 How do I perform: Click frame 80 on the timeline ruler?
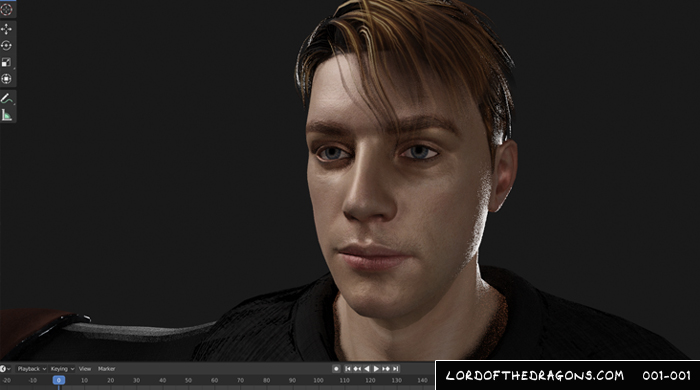[267, 380]
